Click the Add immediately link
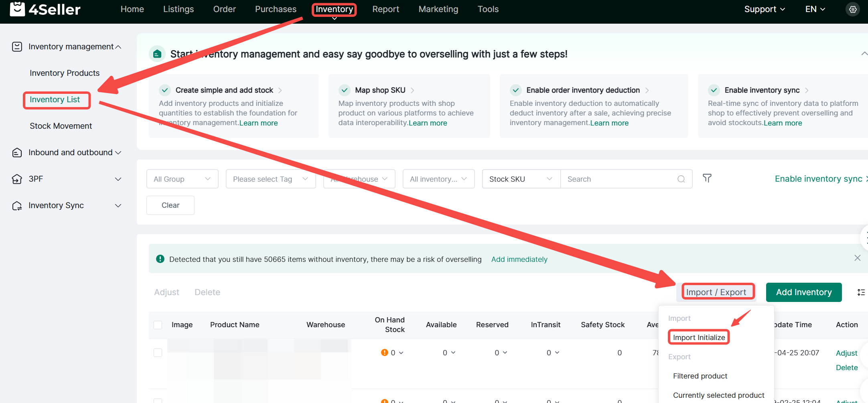 519,259
